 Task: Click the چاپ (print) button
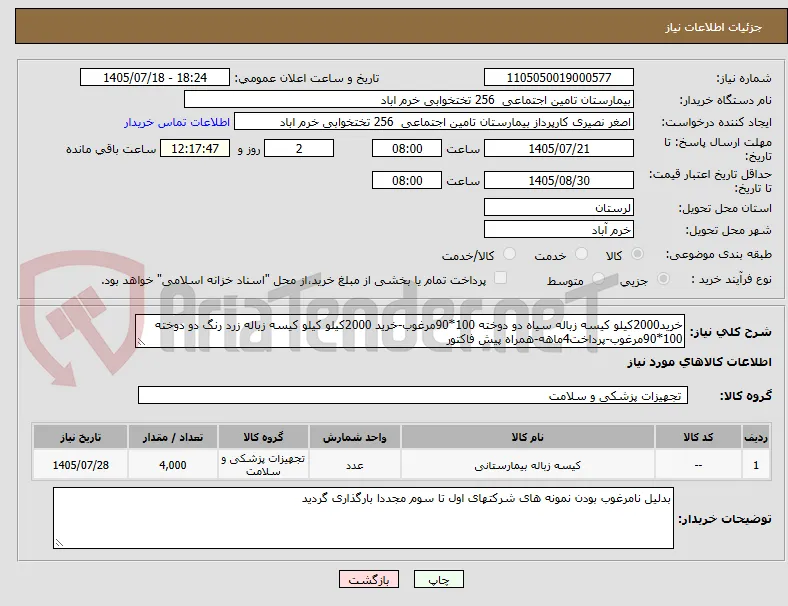coord(438,579)
